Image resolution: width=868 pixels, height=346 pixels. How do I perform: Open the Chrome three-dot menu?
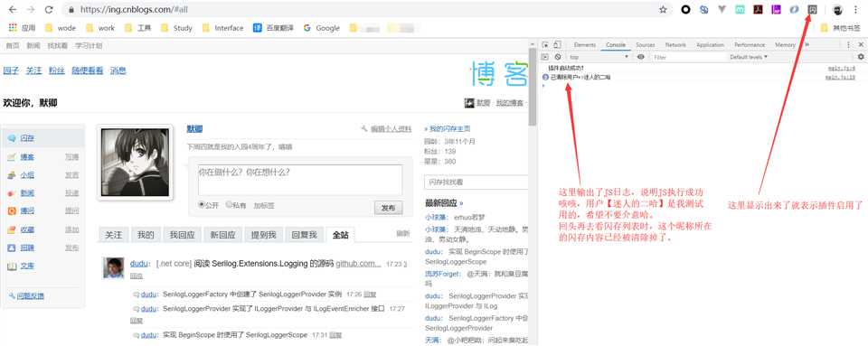click(x=856, y=9)
